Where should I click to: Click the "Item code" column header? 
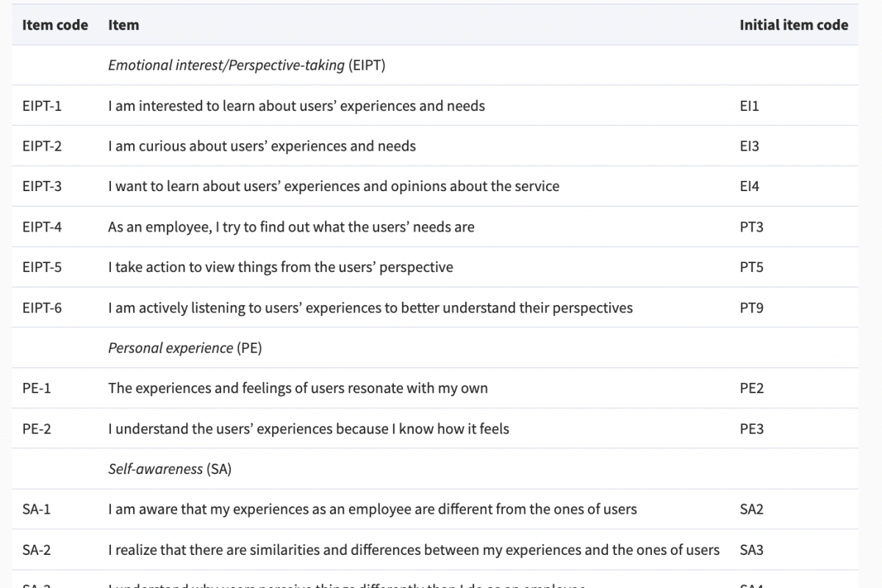tap(55, 25)
